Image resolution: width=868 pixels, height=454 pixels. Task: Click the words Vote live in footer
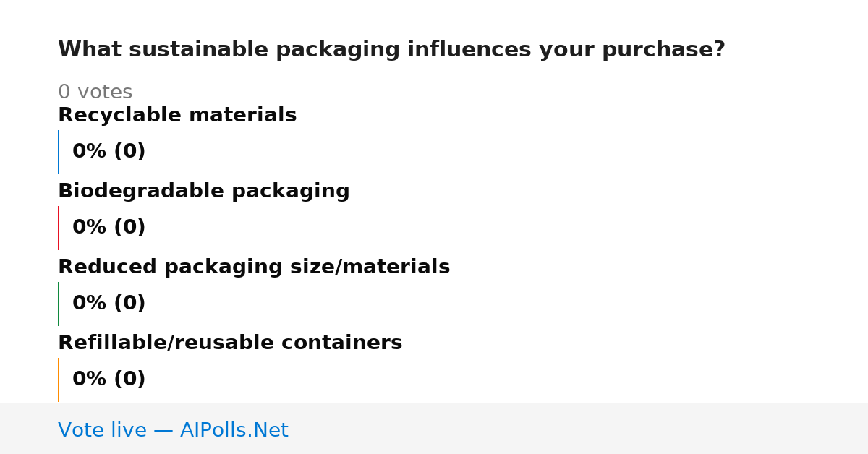pos(102,430)
